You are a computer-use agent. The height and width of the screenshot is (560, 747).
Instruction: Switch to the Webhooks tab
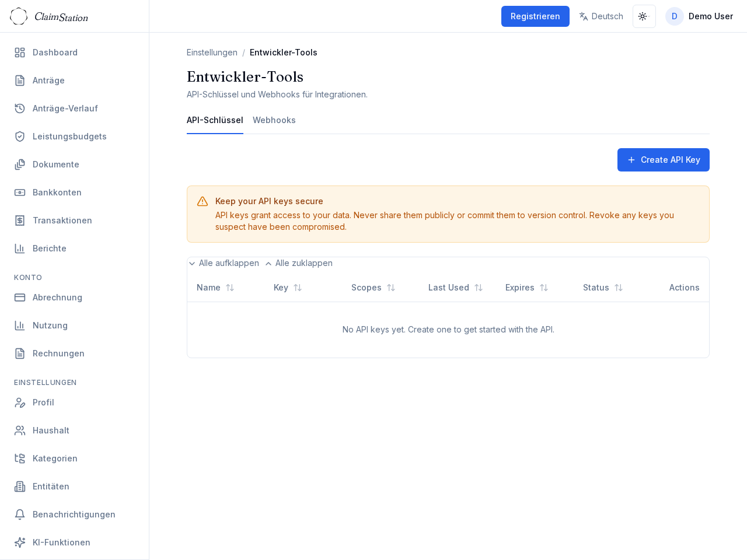click(x=274, y=120)
